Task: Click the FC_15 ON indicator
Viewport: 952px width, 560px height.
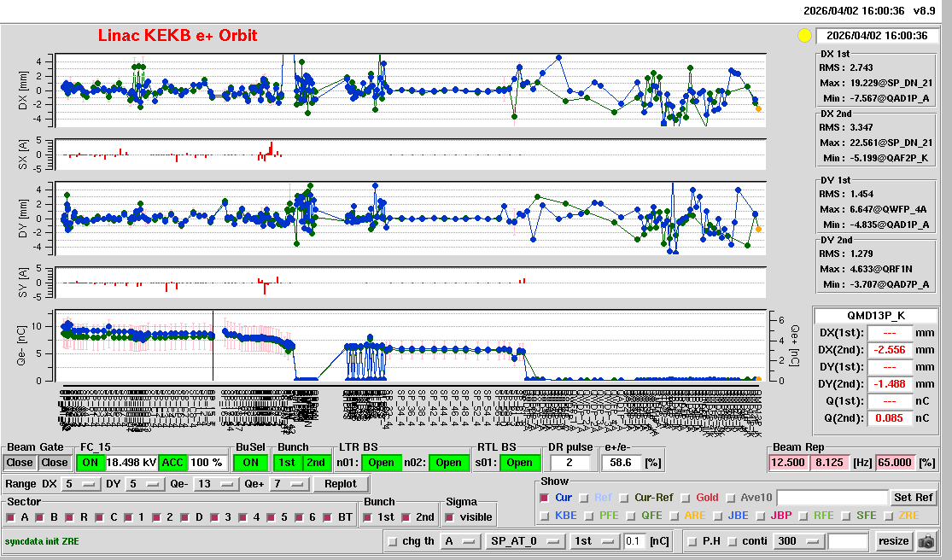Action: pyautogui.click(x=90, y=463)
